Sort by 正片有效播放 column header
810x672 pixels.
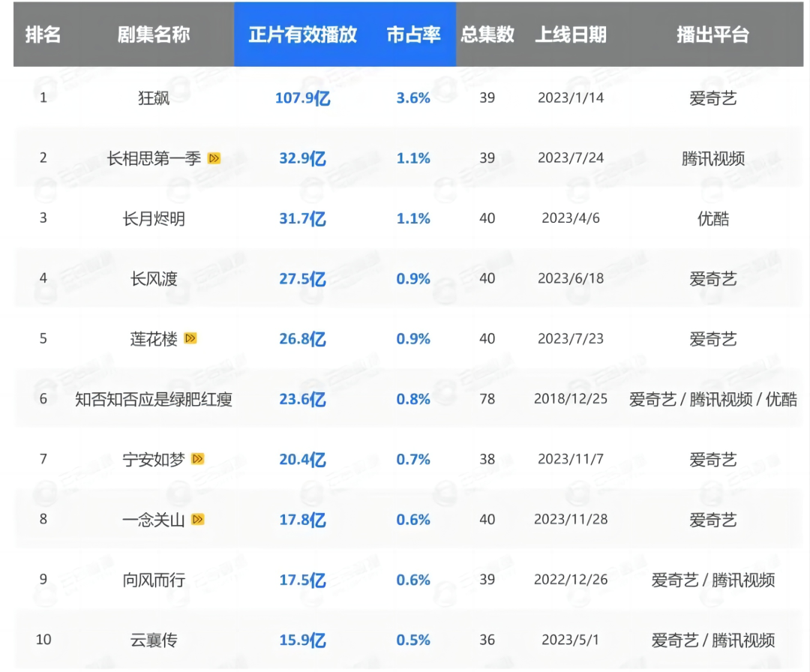point(302,34)
